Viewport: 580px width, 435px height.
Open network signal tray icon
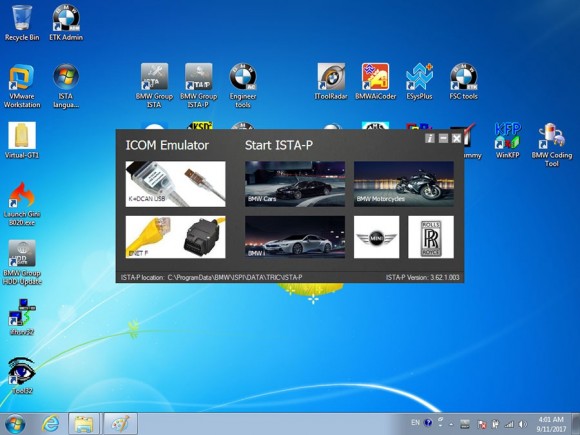pos(509,424)
